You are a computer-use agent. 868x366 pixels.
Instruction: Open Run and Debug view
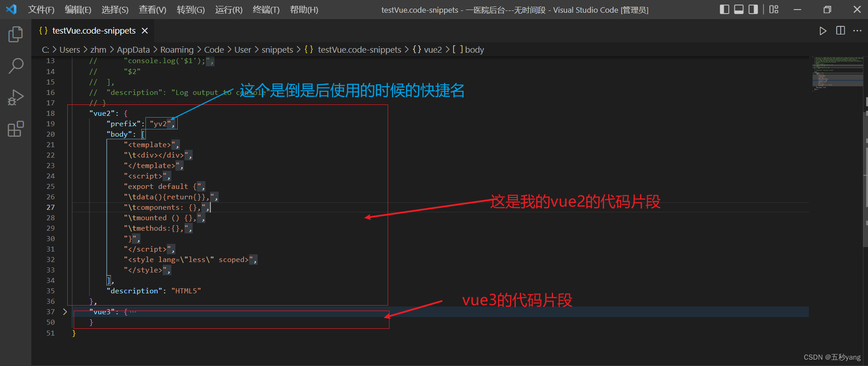point(15,98)
